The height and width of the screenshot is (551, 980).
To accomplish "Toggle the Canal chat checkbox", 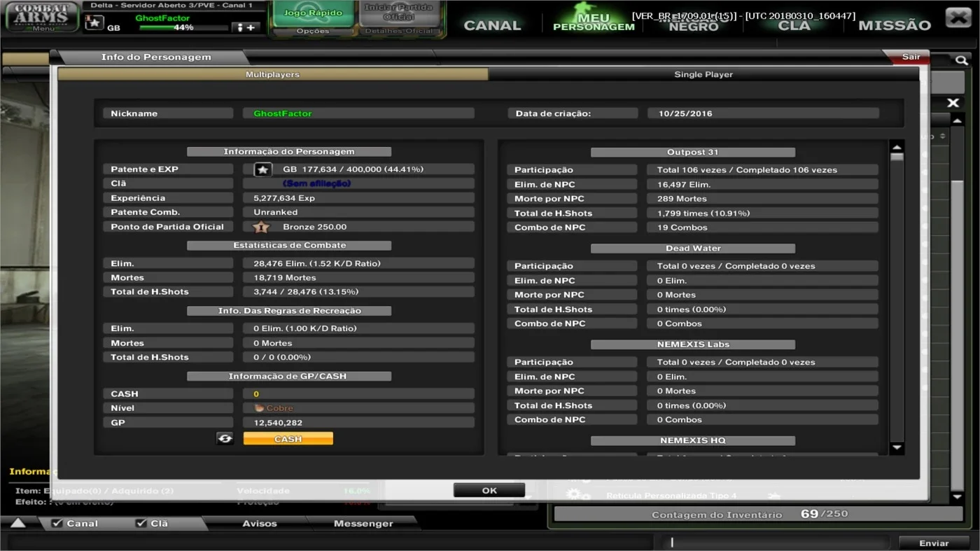I will click(57, 523).
